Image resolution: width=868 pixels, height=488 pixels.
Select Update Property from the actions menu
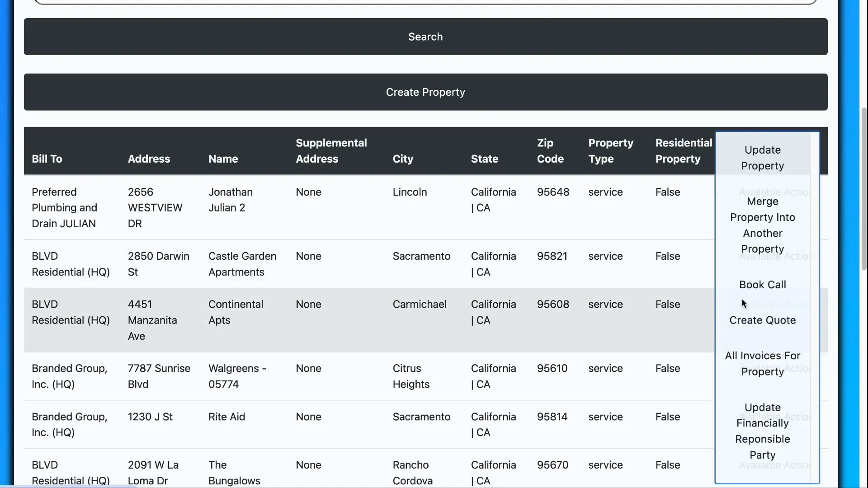(x=762, y=158)
